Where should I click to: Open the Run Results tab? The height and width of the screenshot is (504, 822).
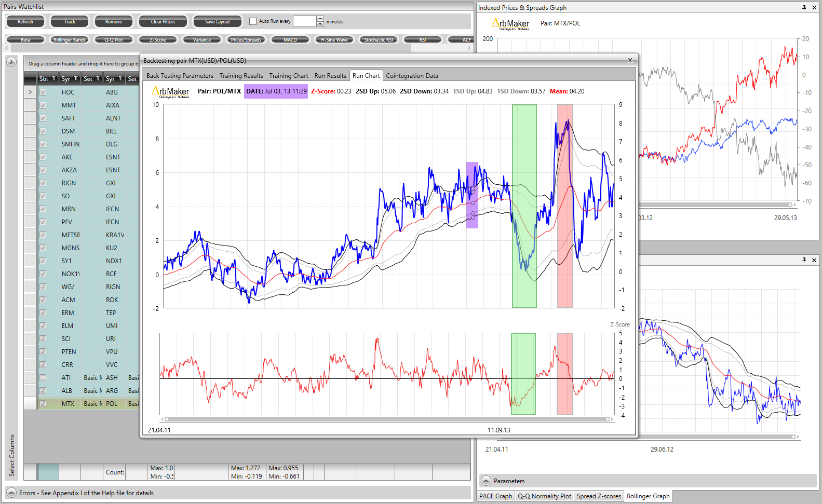pos(330,76)
